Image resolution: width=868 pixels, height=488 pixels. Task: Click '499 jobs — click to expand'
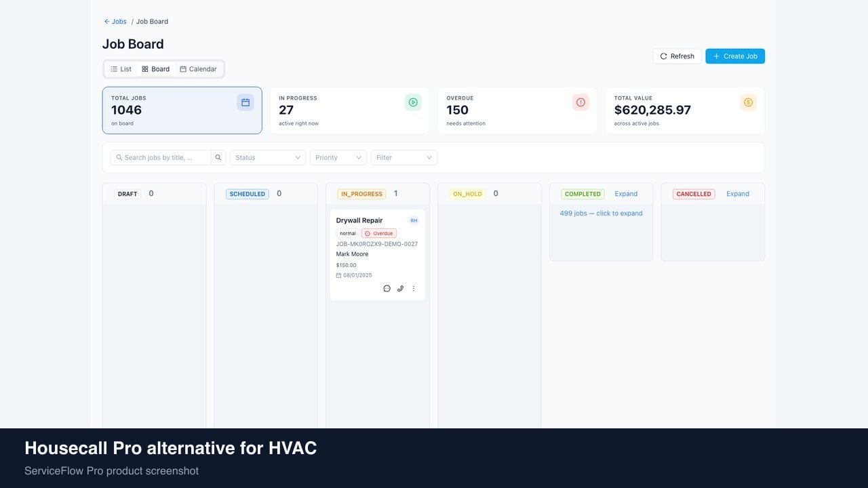(601, 213)
